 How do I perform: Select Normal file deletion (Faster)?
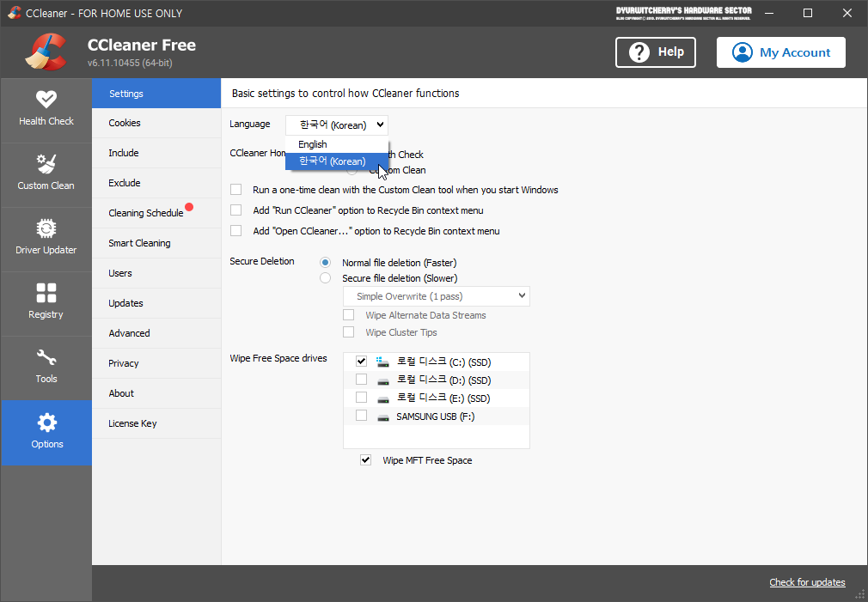pos(325,262)
